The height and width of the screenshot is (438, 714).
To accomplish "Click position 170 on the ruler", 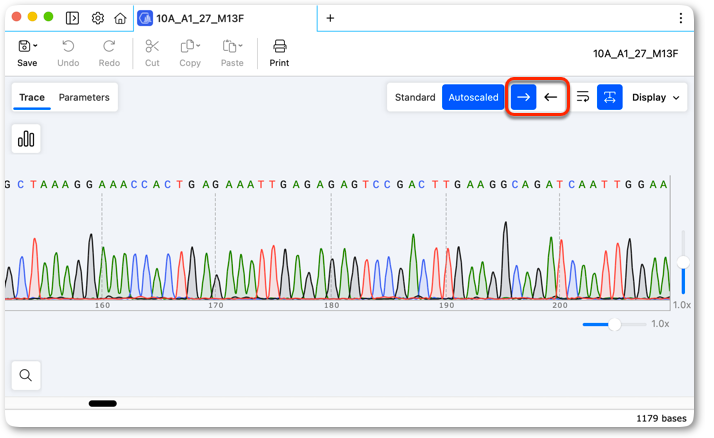I will (x=216, y=306).
